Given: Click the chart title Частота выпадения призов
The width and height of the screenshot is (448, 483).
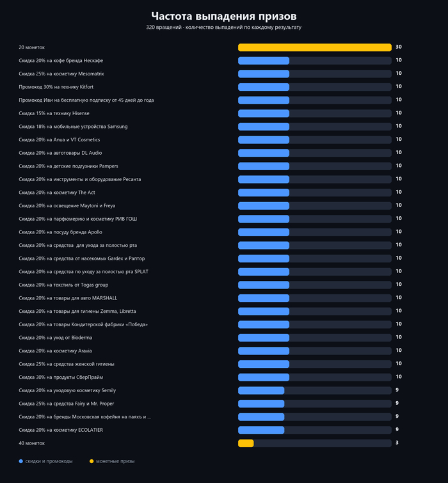Looking at the screenshot, I should point(224,16).
